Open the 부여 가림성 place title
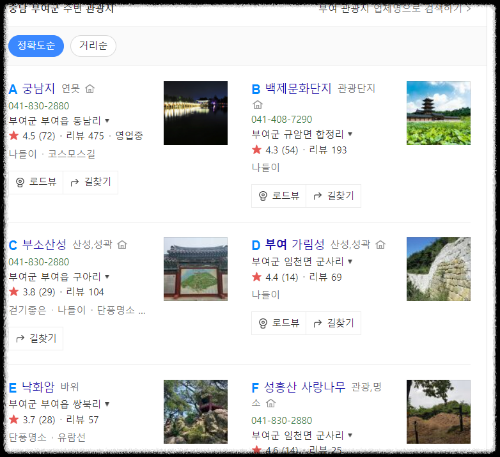The height and width of the screenshot is (457, 500). pyautogui.click(x=295, y=245)
